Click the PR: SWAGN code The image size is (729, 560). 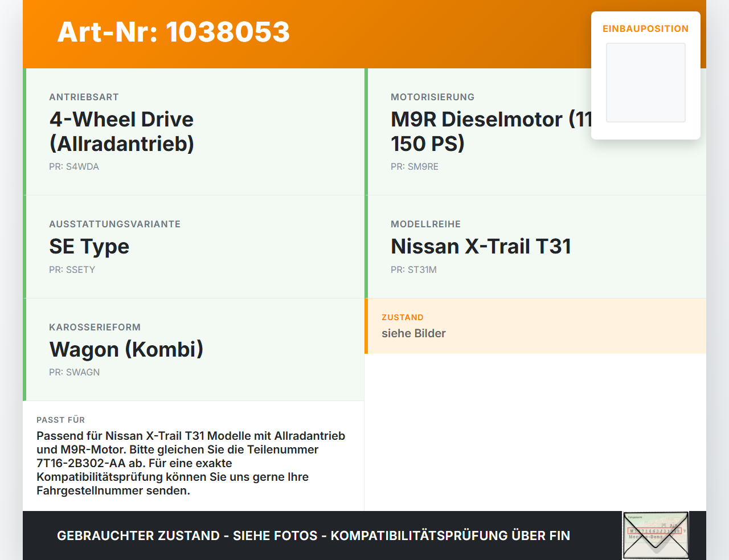coord(75,373)
